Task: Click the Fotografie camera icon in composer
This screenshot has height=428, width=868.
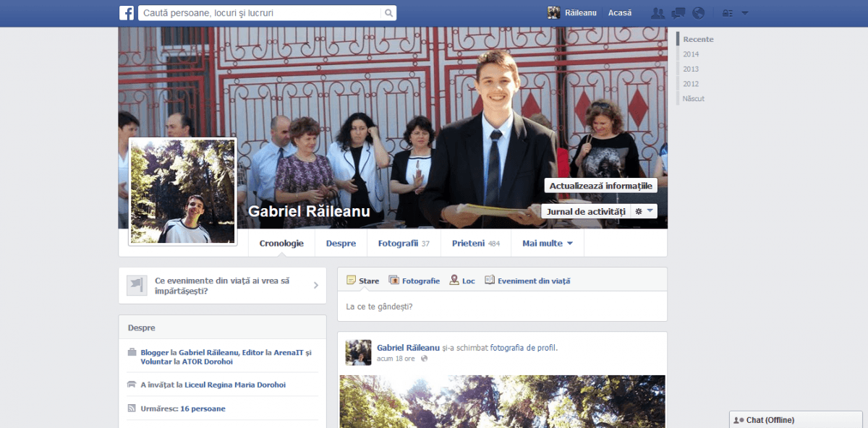Action: [394, 281]
